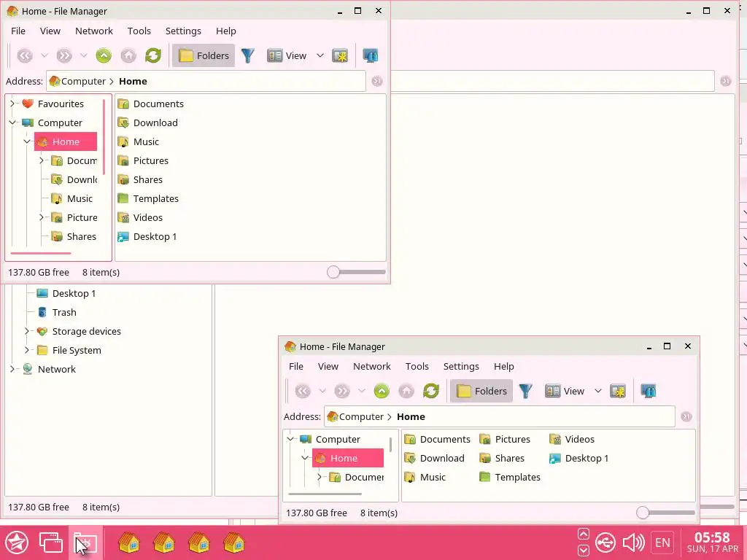Expand Favourites in top-left folder tree
Viewport: 747px width, 560px height.
[x=12, y=104]
